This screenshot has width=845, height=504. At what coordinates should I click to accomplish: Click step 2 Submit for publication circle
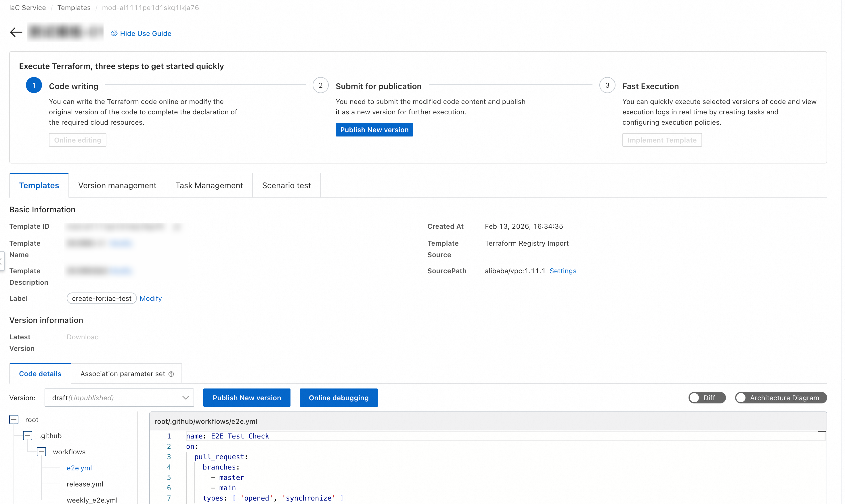point(320,85)
